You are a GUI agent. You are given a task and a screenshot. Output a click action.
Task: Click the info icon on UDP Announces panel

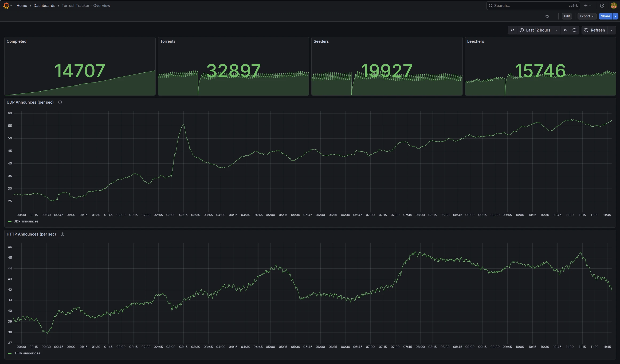pos(60,102)
